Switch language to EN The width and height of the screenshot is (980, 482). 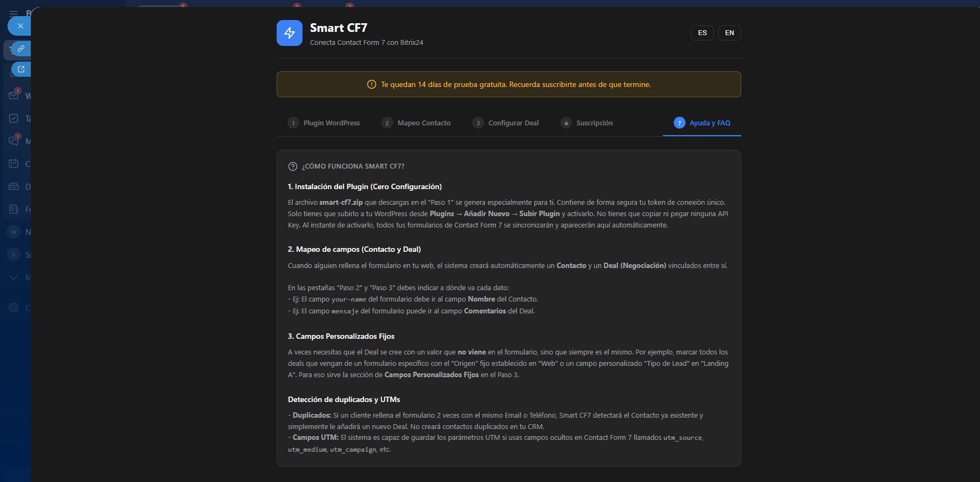click(x=729, y=33)
